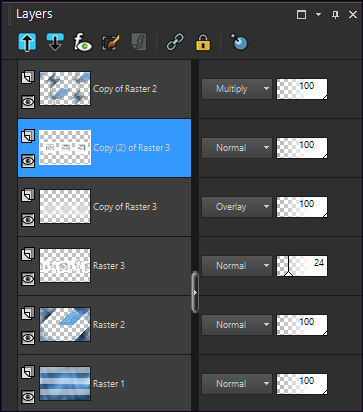Image resolution: width=363 pixels, height=412 pixels.
Task: Click the edit selection brush icon
Action: (111, 43)
